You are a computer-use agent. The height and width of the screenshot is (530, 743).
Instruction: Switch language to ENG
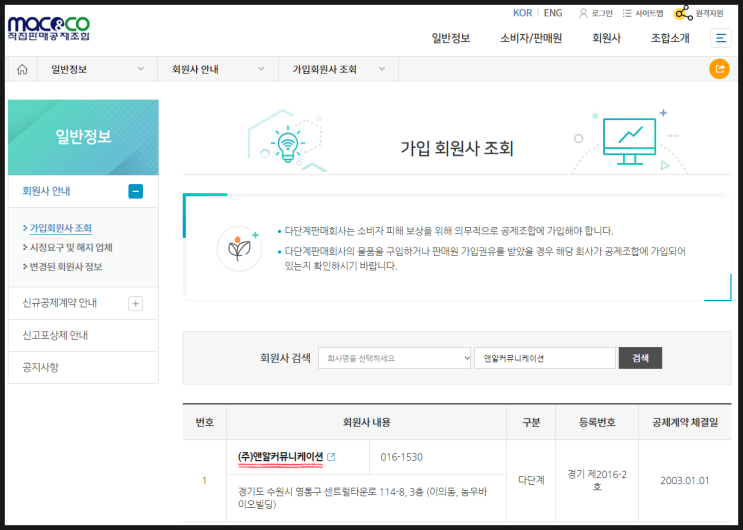(x=553, y=13)
